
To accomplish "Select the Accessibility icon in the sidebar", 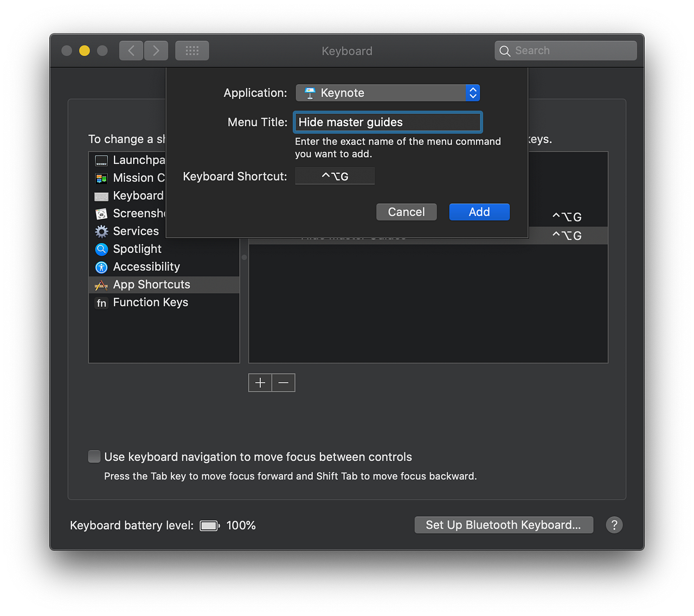I will [101, 267].
